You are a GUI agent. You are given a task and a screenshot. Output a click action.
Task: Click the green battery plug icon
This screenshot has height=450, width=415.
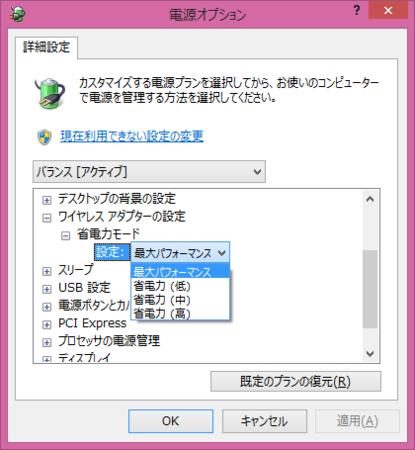pyautogui.click(x=50, y=93)
